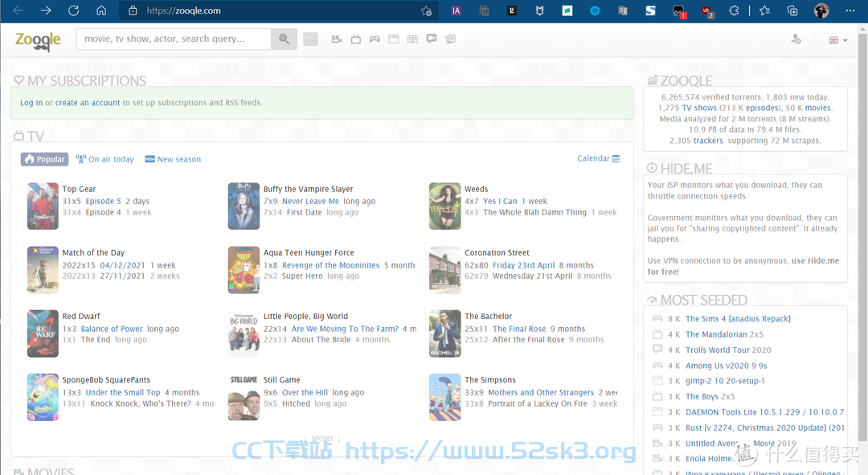Go forward with browser forward arrow
Viewport: 868px width, 475px height.
pos(46,10)
